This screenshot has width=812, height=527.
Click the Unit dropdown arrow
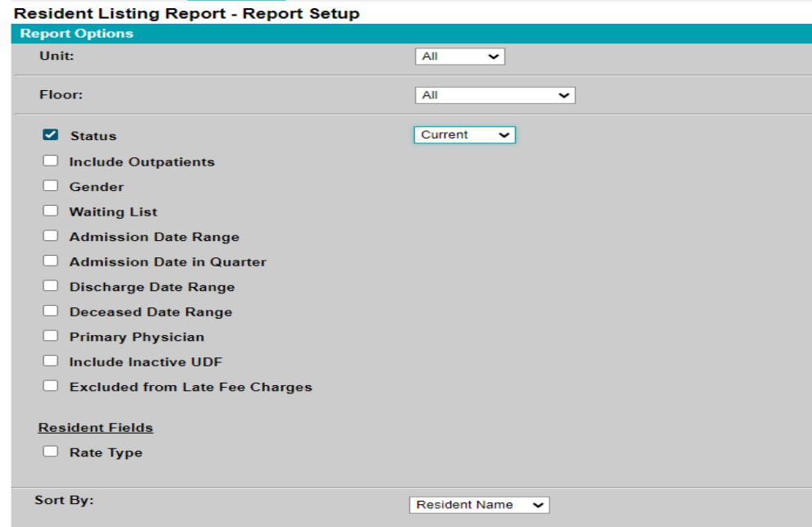tap(495, 56)
